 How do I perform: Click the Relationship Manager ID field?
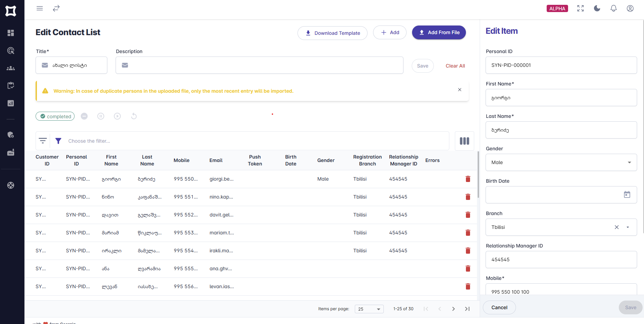(561, 260)
